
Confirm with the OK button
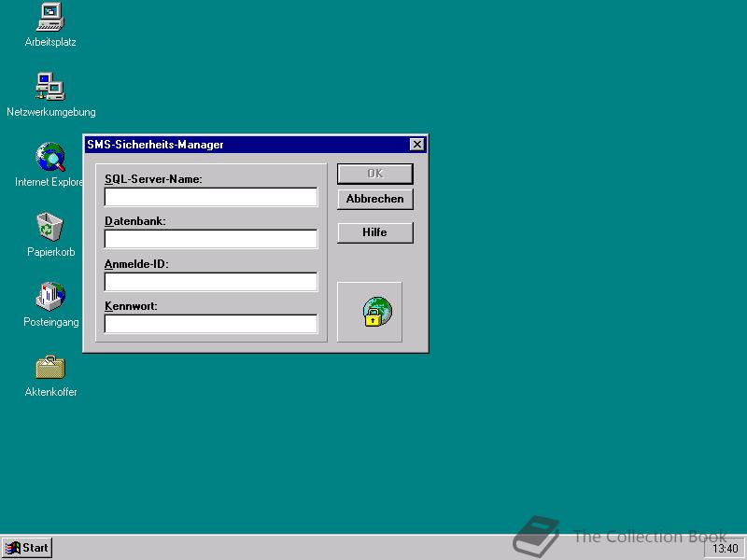point(375,174)
